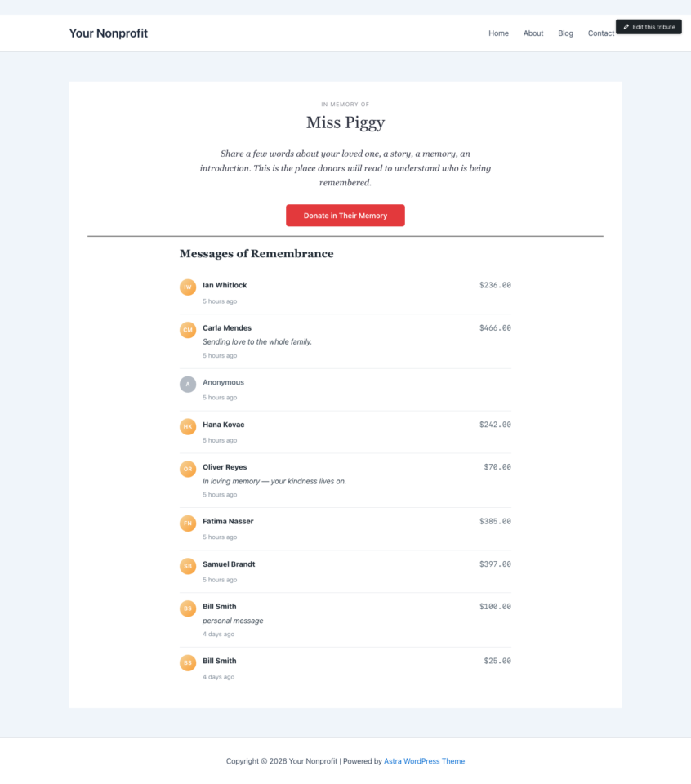Click Samuel Brandt's SB avatar
This screenshot has width=691, height=784.
[x=188, y=566]
